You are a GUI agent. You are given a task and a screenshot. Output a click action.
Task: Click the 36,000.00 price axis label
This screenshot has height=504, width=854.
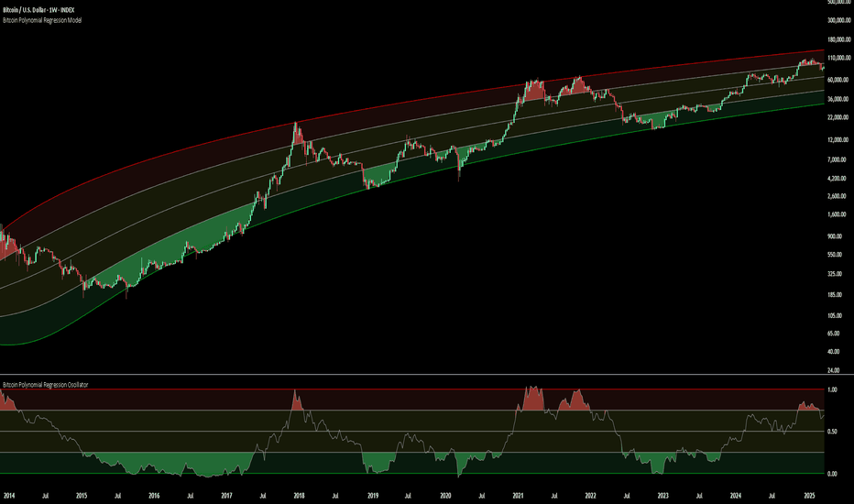[838, 99]
